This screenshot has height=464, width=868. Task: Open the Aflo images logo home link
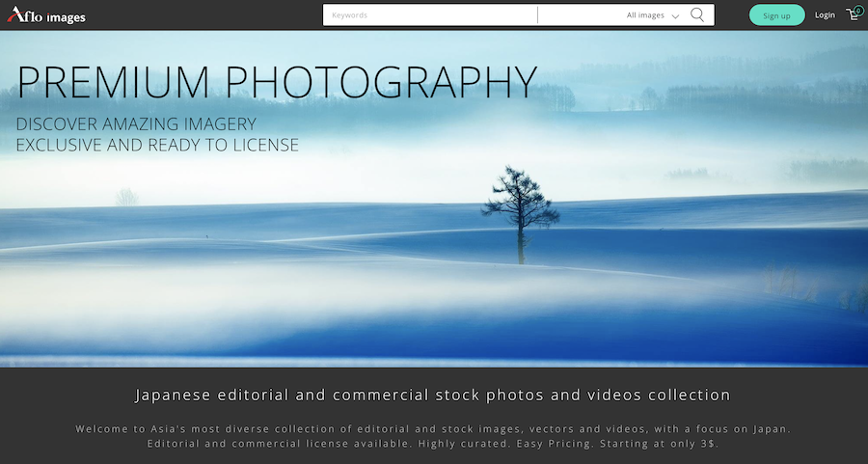pyautogui.click(x=46, y=15)
